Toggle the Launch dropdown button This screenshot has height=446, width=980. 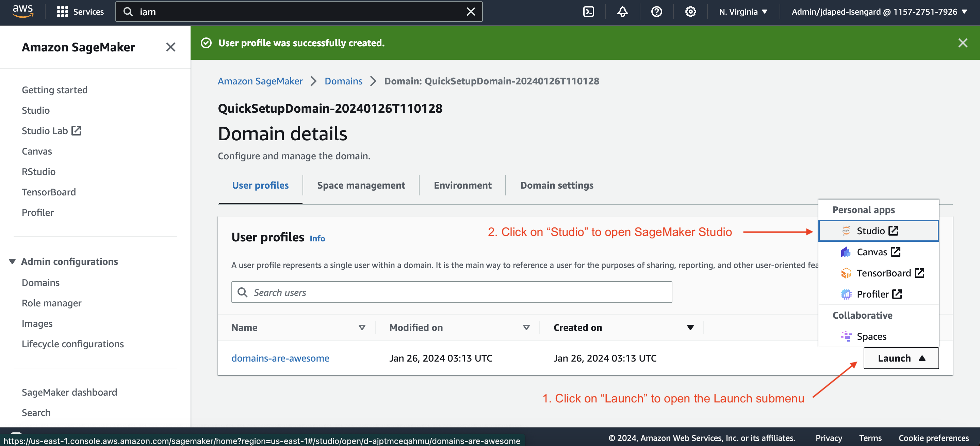coord(900,358)
